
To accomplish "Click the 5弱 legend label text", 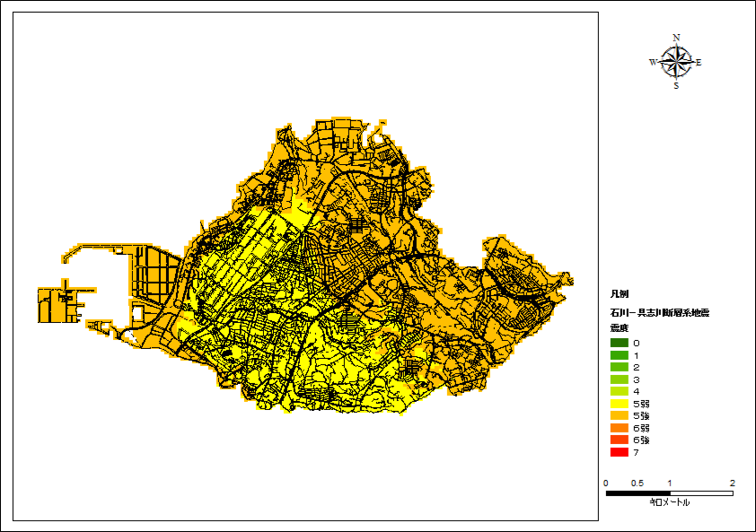I will (641, 404).
